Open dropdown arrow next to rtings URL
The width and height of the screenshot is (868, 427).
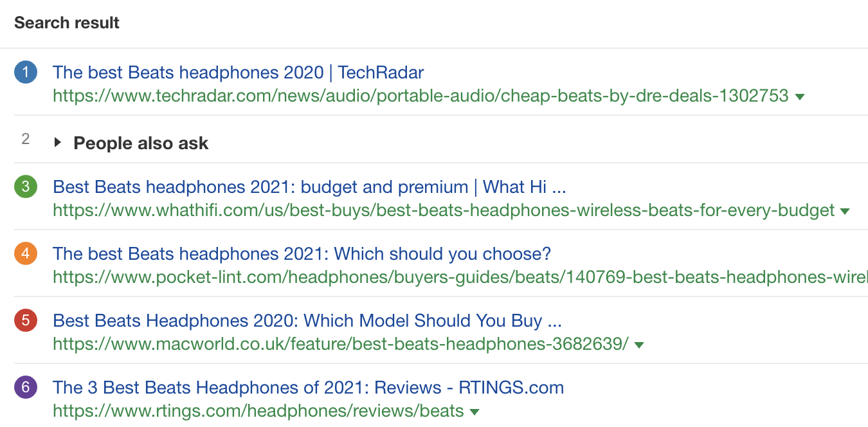pyautogui.click(x=475, y=412)
